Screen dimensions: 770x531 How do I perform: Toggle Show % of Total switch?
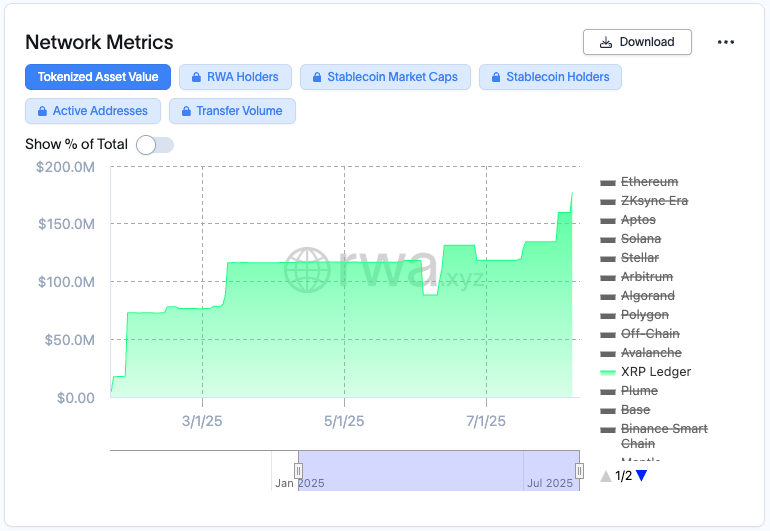pyautogui.click(x=155, y=145)
